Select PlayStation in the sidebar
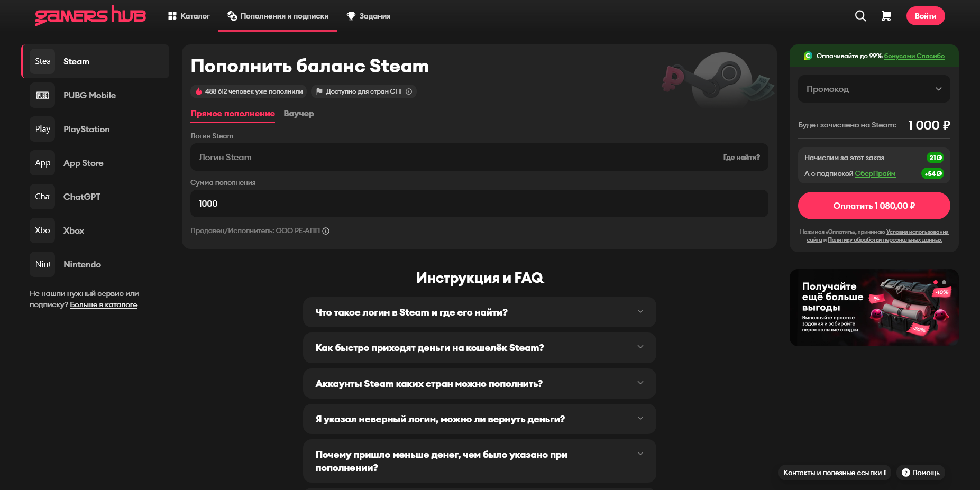 pos(95,129)
